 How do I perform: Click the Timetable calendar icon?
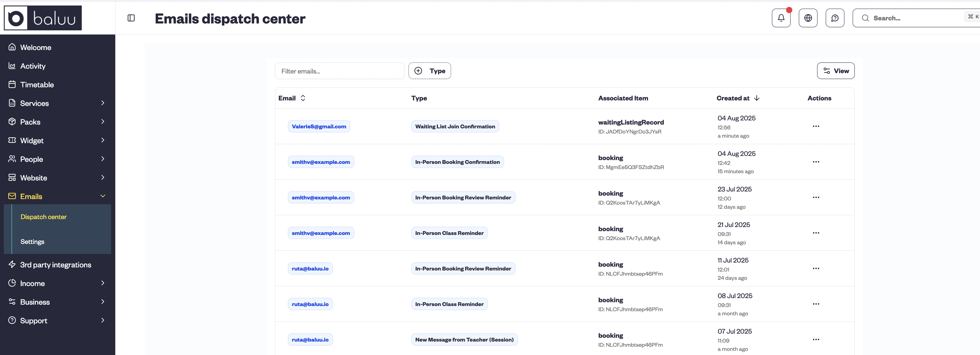point(12,84)
